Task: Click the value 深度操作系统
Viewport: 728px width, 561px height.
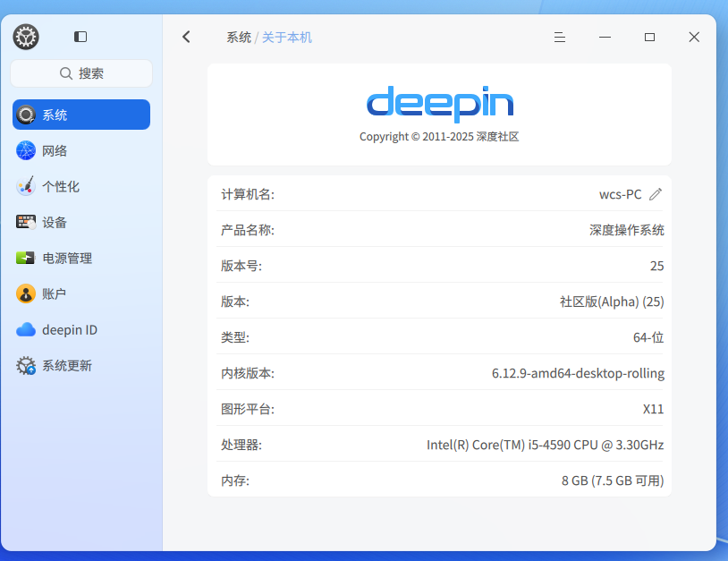Action: [626, 230]
